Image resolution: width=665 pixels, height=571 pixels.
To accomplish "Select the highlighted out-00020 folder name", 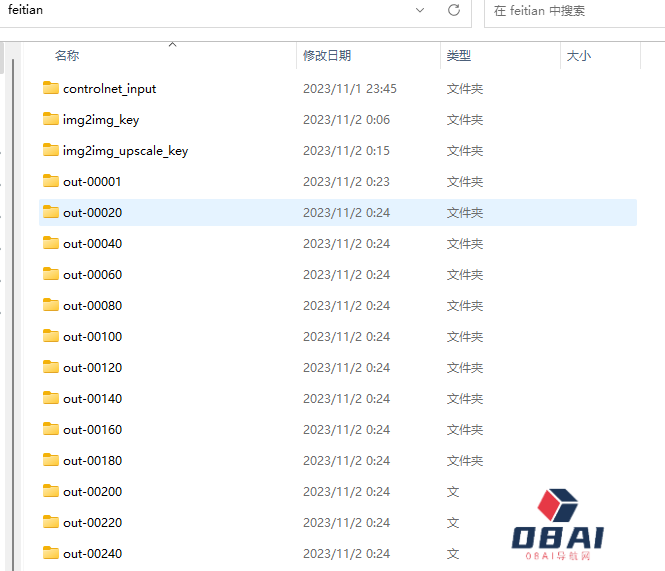I will pos(92,212).
